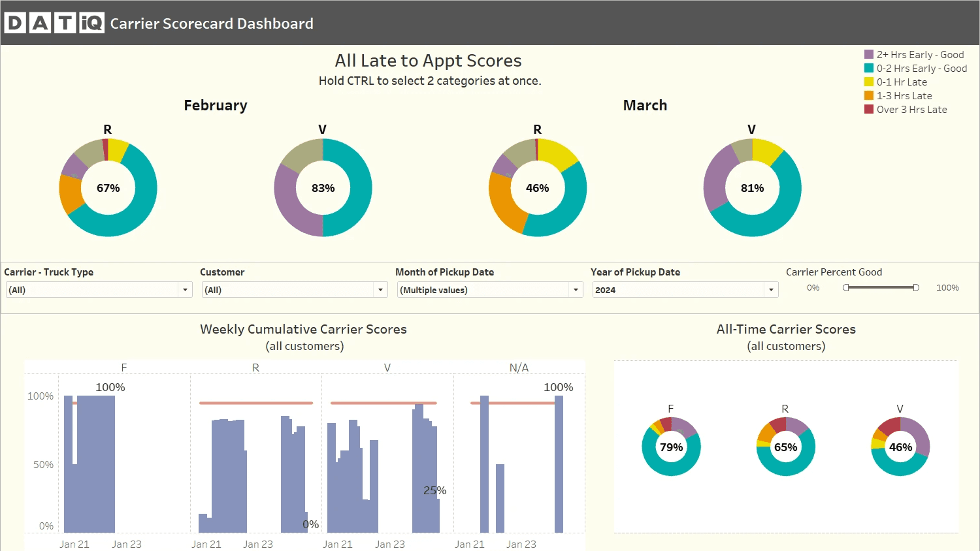Click the Carrier Percent Good slider right handle
Image resolution: width=980 pixels, height=551 pixels.
click(916, 288)
